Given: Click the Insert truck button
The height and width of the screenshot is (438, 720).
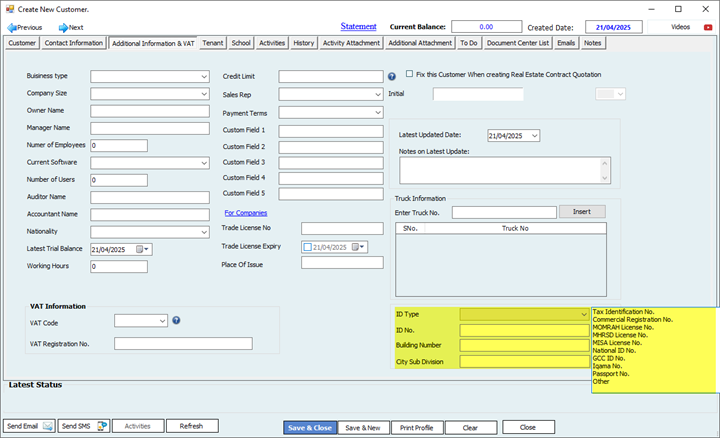Looking at the screenshot, I should [x=582, y=212].
